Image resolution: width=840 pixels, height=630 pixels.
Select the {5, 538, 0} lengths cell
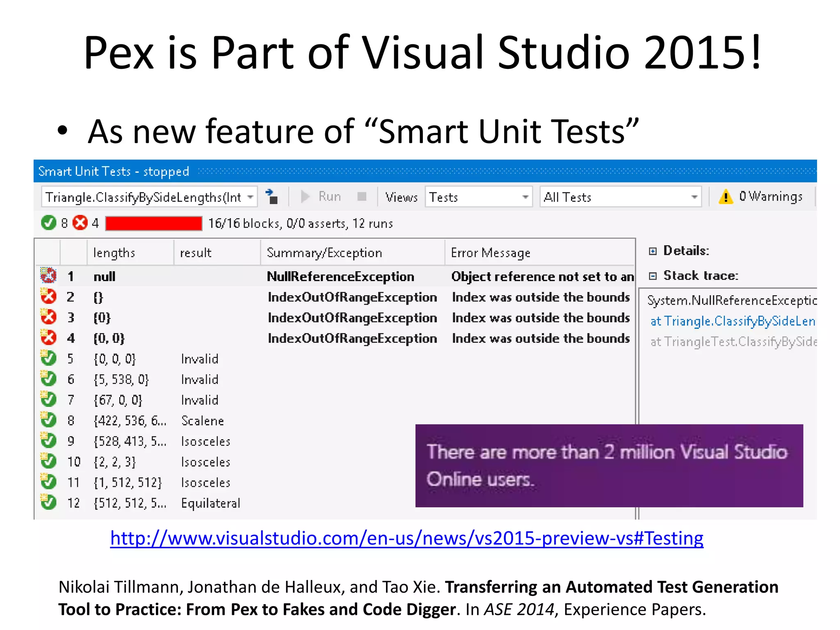pos(121,379)
